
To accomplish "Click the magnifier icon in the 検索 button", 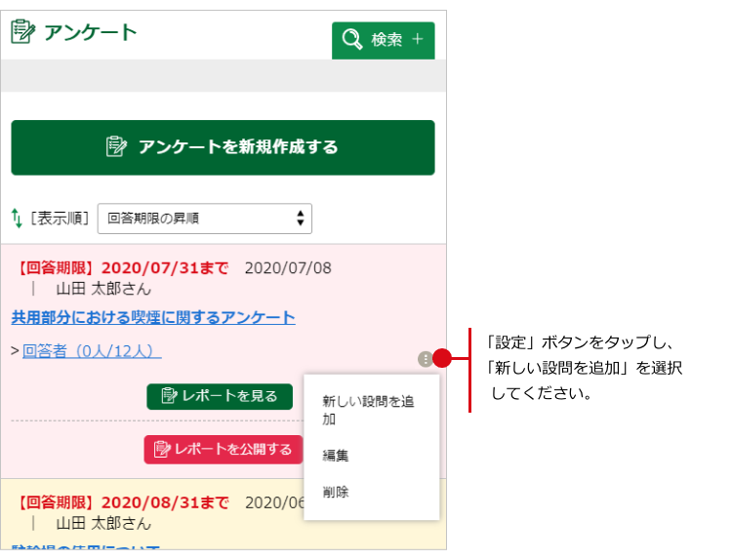I will tap(350, 40).
